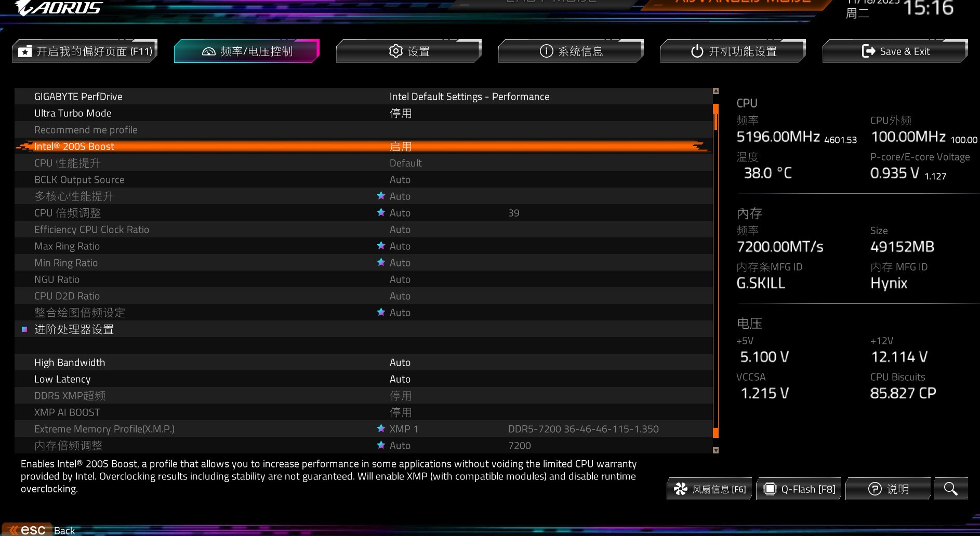The height and width of the screenshot is (536, 980).
Task: Click the star beside Extreme Memory Profile(X.M.P.)
Action: [x=380, y=428]
